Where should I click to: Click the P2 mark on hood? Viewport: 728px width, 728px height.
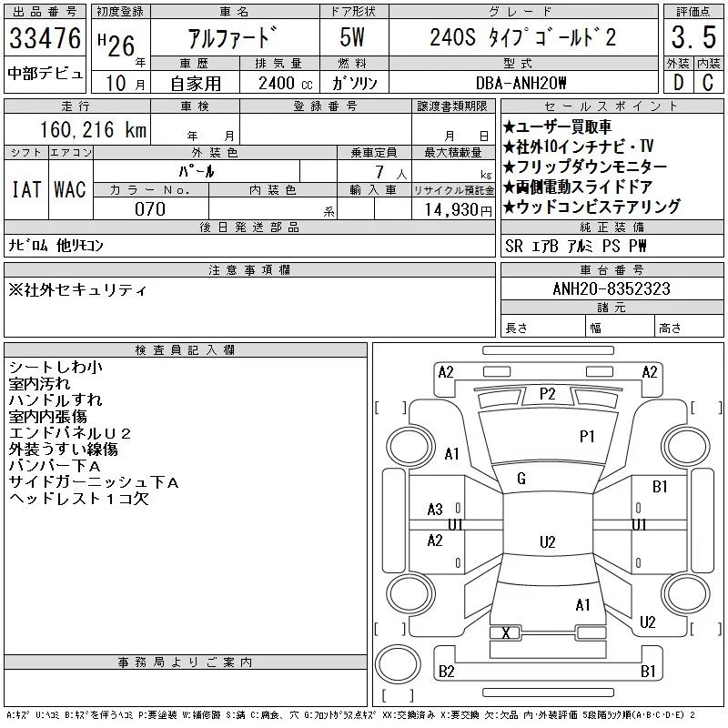548,394
